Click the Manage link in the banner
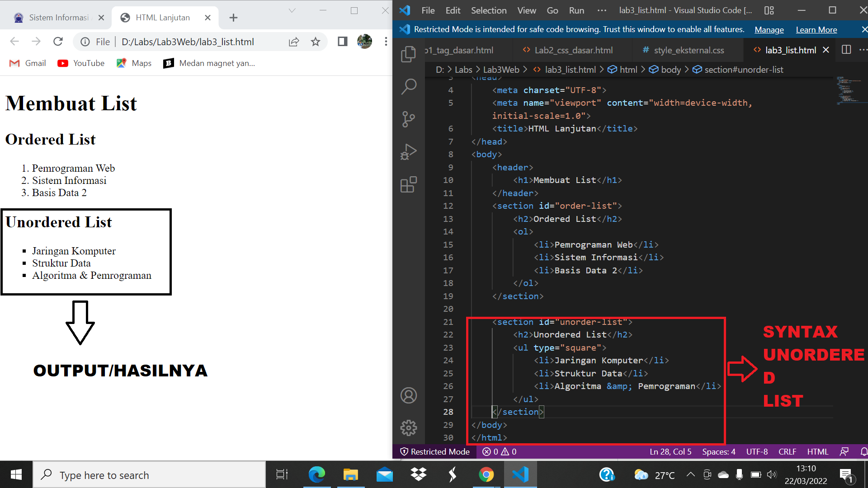Screen dimensions: 868x488 [769, 29]
